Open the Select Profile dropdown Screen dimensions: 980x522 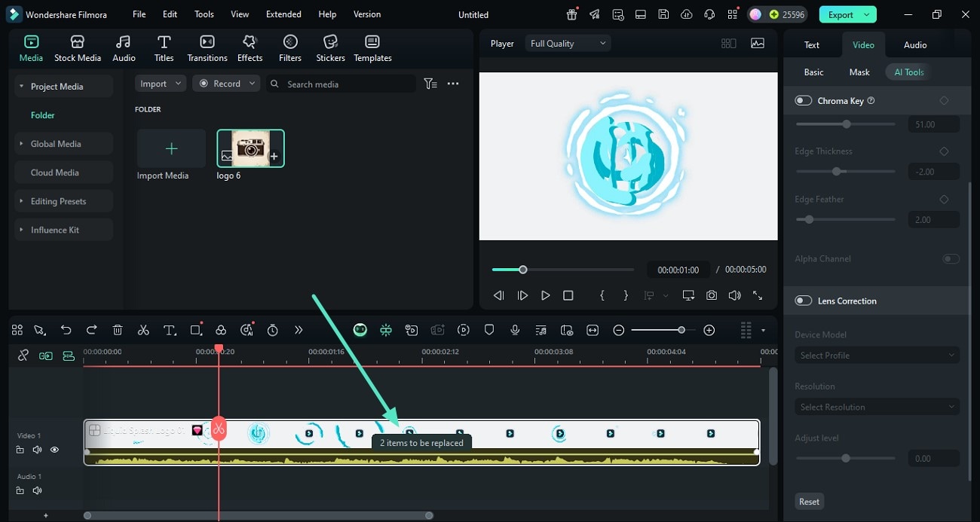pyautogui.click(x=877, y=355)
